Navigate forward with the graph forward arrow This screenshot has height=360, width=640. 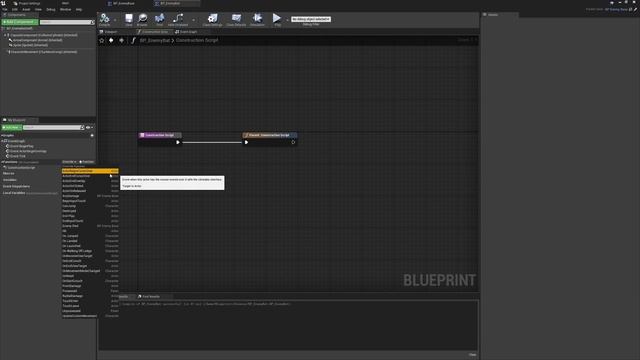(121, 40)
